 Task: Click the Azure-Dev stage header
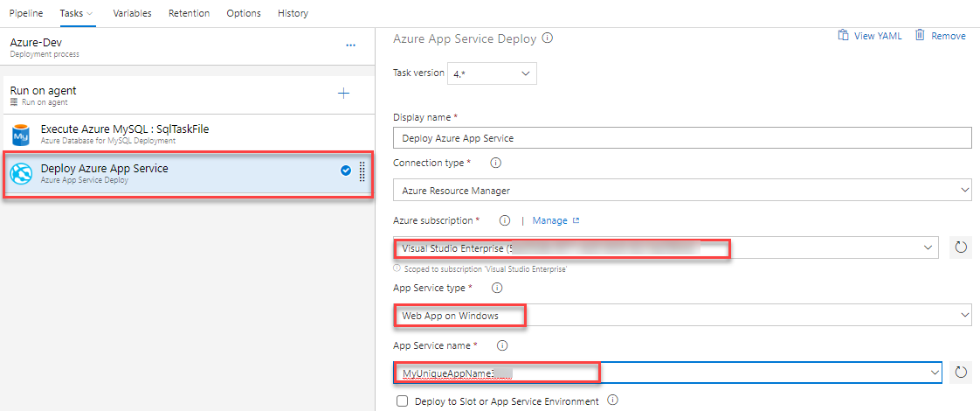(188, 47)
